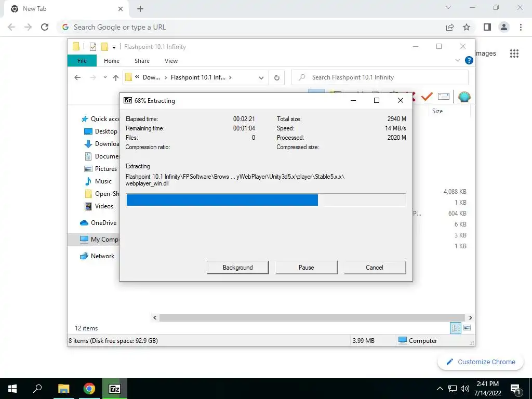Open Chrome three-dot menu
The width and height of the screenshot is (532, 399).
[521, 27]
